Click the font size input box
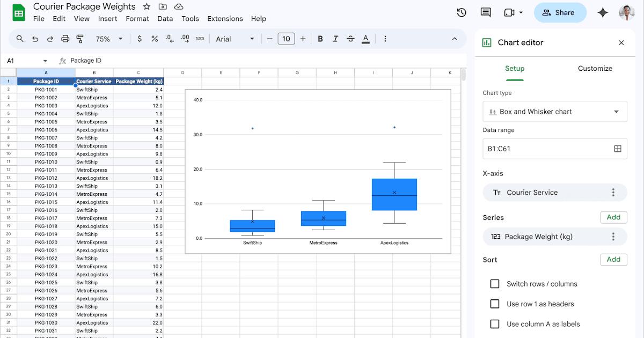The image size is (644, 338). [286, 39]
